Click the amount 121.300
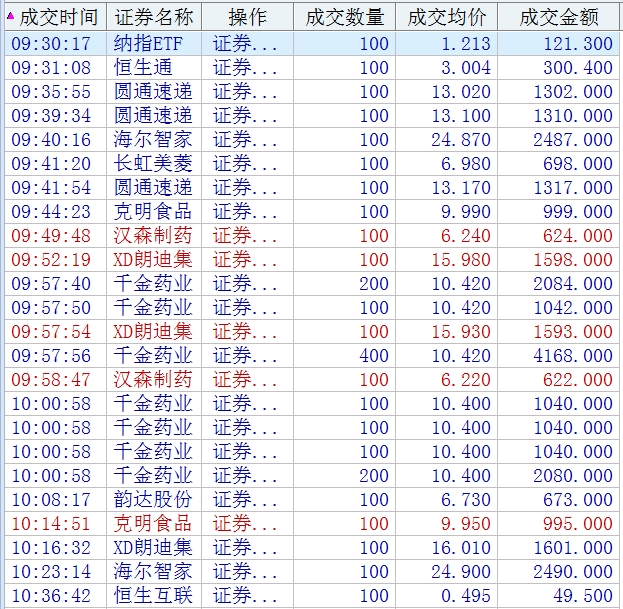This screenshot has width=623, height=609. coord(578,44)
